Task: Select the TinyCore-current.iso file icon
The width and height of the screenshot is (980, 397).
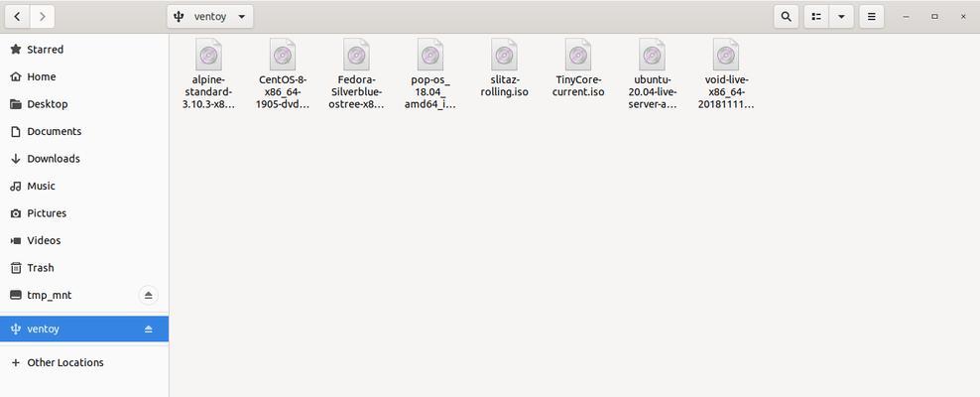Action: (x=578, y=55)
